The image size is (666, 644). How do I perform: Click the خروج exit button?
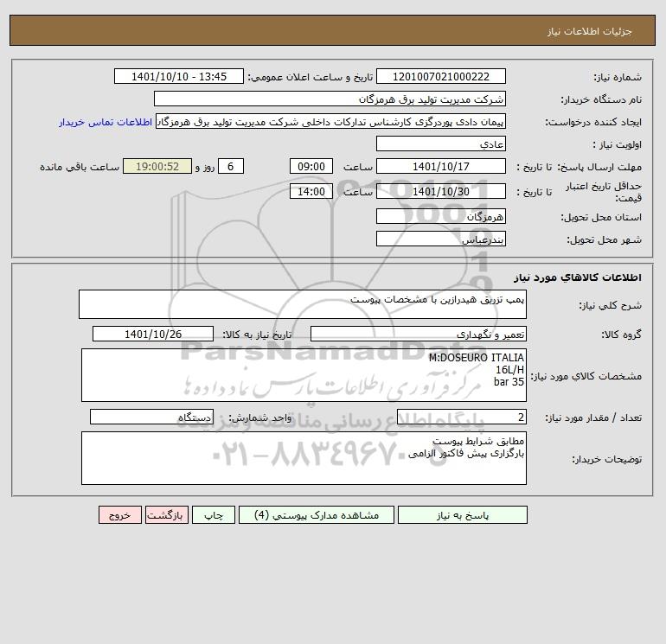pos(119,514)
